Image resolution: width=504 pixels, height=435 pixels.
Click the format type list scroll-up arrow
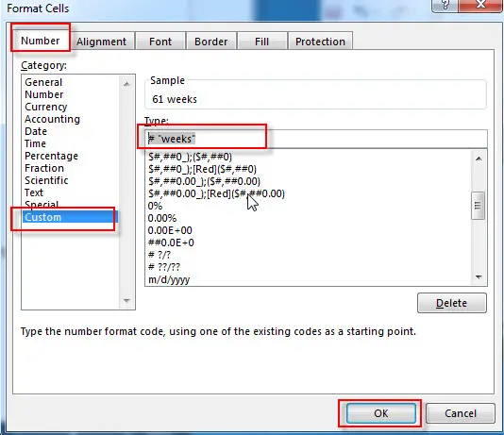(479, 159)
